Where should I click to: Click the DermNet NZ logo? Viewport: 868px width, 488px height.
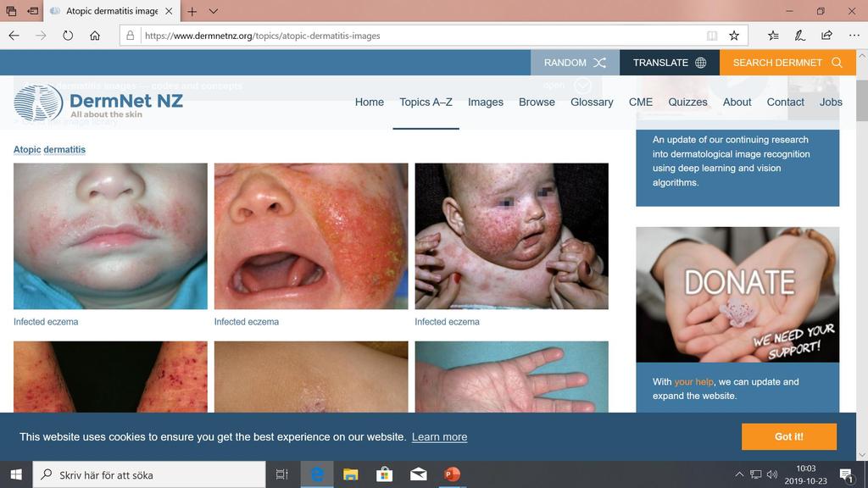pos(98,103)
